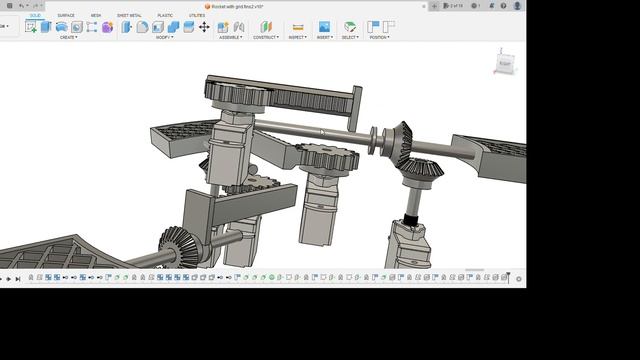Close the Rocket document tab

click(x=424, y=7)
